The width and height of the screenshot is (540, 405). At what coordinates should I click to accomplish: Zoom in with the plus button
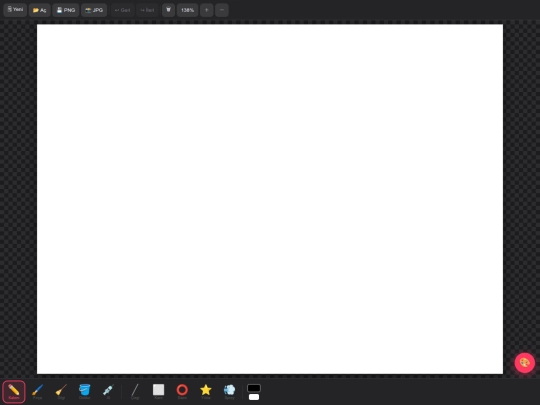coord(207,10)
